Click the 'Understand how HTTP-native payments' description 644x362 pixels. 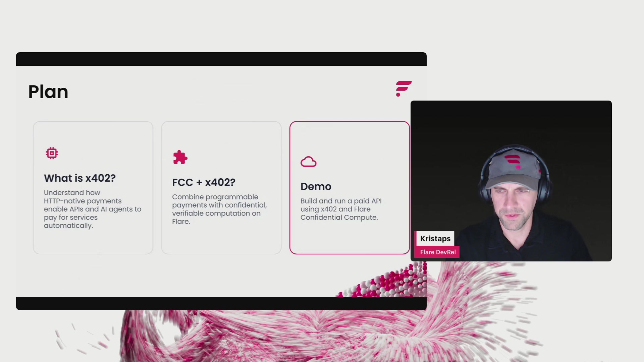click(93, 209)
